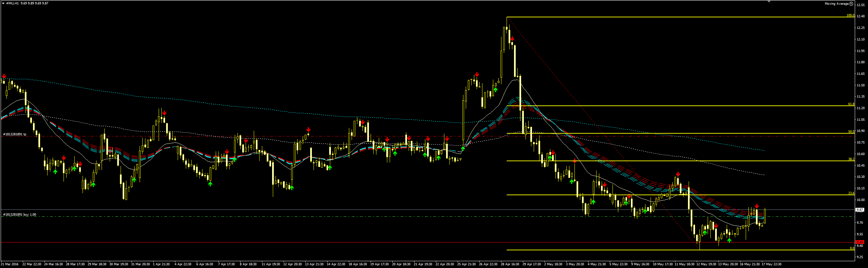Click the red price tag "9.44"
868x268 pixels.
tap(860, 242)
